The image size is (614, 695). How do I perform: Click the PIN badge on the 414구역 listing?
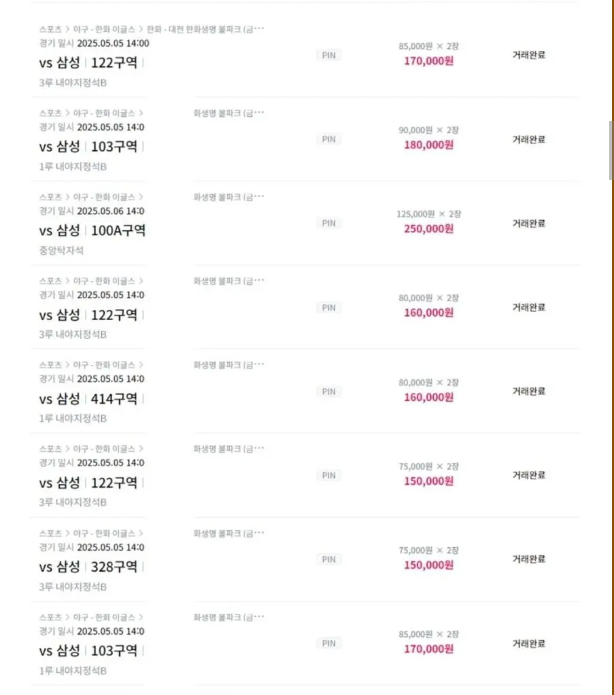tap(329, 392)
